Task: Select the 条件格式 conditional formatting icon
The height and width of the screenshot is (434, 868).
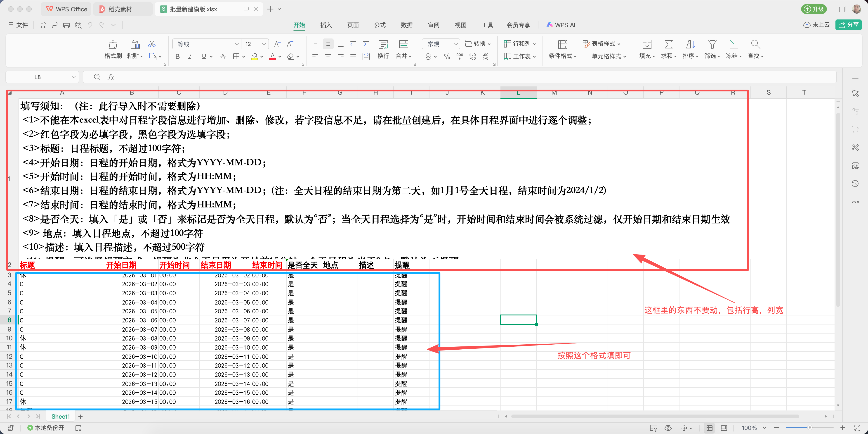Action: [x=562, y=49]
